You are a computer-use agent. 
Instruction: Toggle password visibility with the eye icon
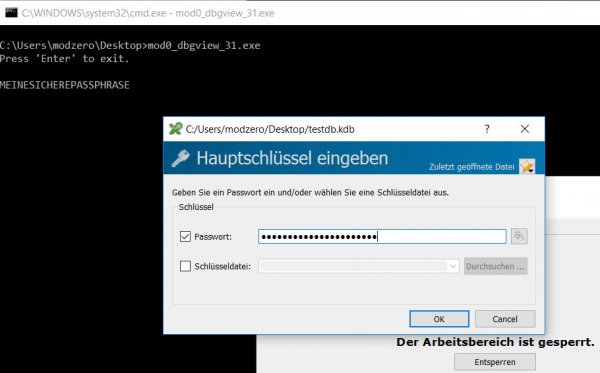[x=519, y=236]
